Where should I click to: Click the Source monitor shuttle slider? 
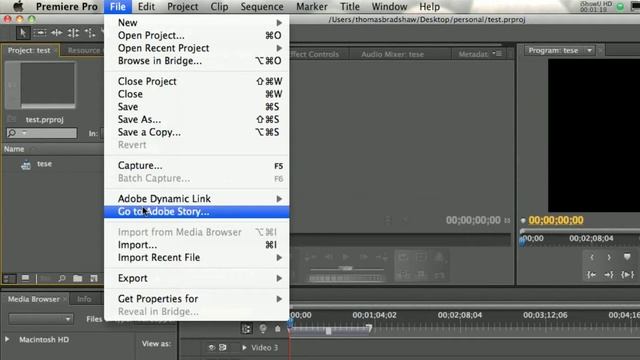[346, 269]
